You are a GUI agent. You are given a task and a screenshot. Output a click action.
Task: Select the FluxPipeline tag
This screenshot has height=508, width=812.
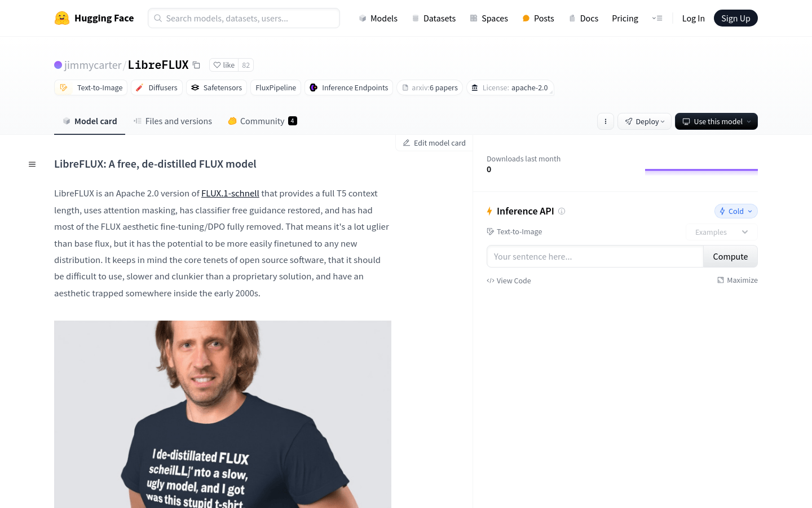point(276,87)
